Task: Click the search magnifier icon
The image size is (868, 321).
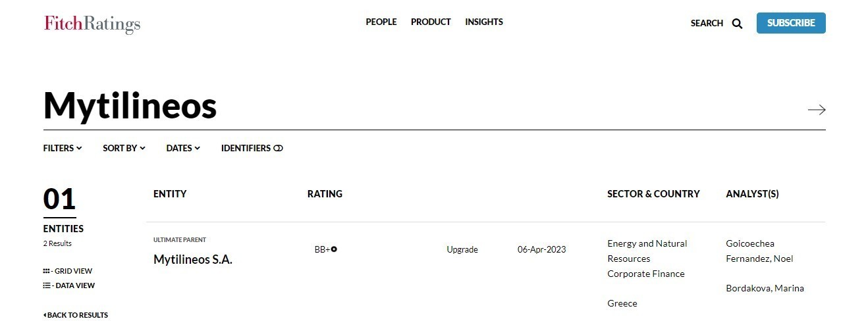Action: [x=737, y=24]
